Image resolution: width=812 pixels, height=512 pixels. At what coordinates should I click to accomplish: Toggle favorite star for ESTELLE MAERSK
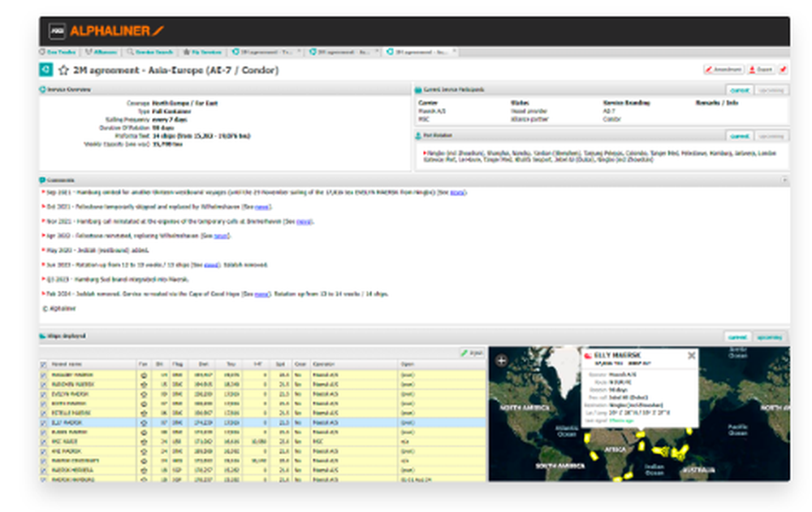pyautogui.click(x=144, y=413)
